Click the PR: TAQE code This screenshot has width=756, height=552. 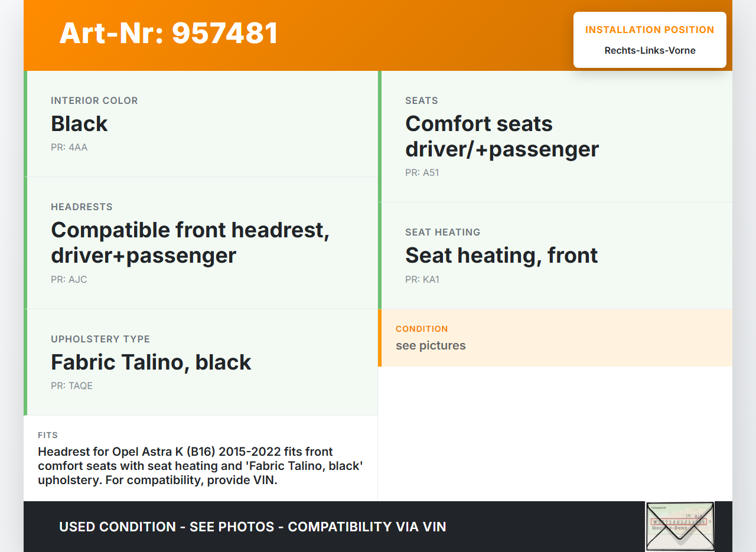pyautogui.click(x=71, y=386)
